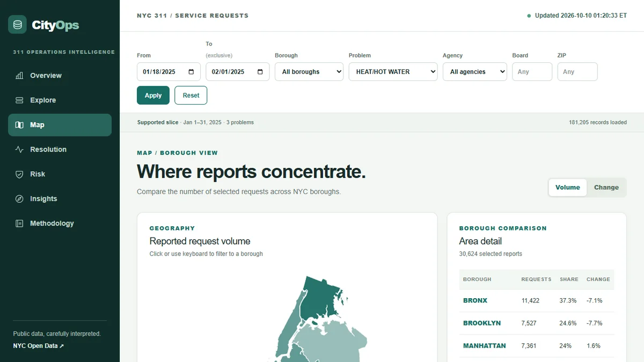Click the To date field 02/01/2025
Image resolution: width=644 pixels, height=362 pixels.
tap(237, 72)
